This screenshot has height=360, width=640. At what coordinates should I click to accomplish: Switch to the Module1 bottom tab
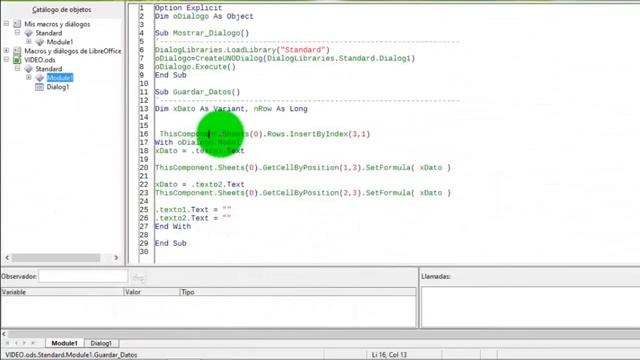click(64, 343)
